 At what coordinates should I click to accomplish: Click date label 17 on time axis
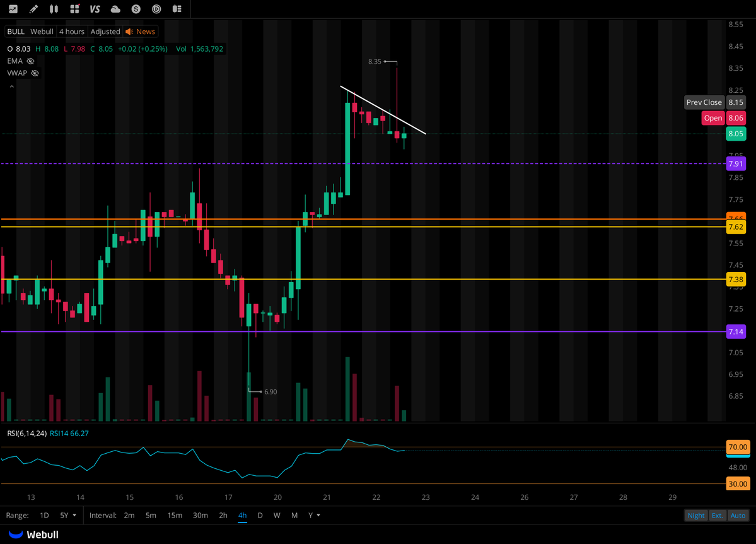tap(228, 497)
